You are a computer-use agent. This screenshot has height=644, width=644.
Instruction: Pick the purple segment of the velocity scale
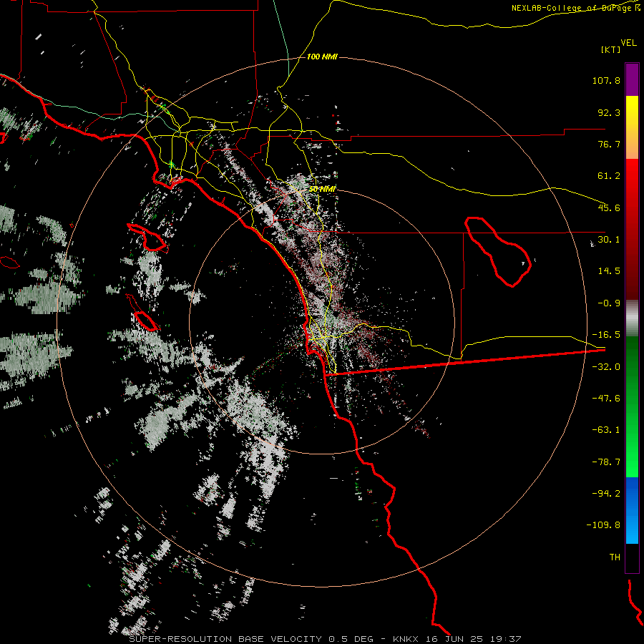click(x=632, y=79)
